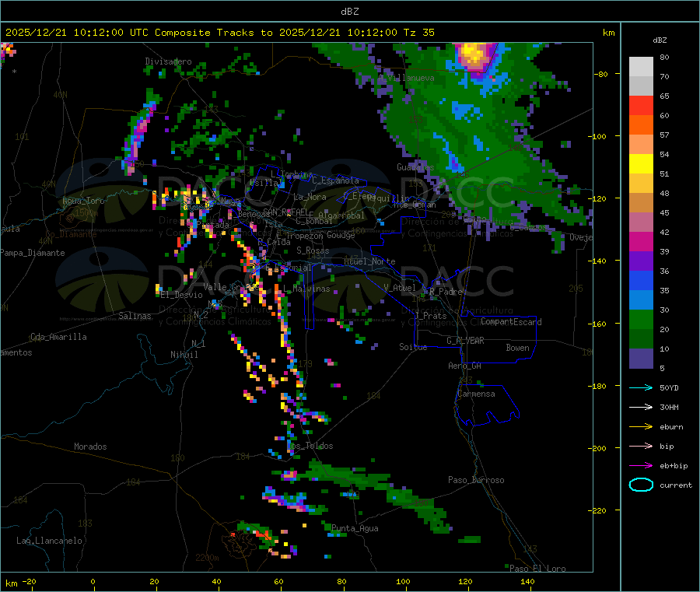Click the 'dBZ' heading above the color scale

pyautogui.click(x=660, y=40)
